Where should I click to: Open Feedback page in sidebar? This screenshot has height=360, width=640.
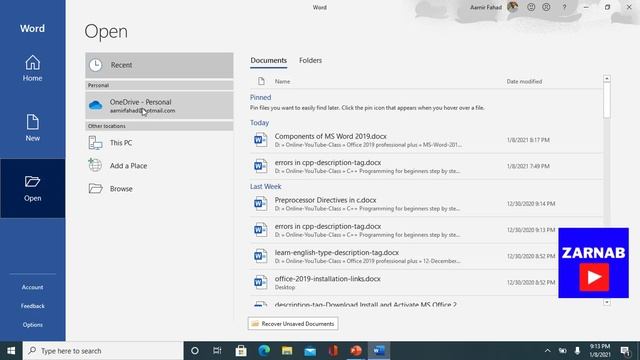[x=32, y=306]
